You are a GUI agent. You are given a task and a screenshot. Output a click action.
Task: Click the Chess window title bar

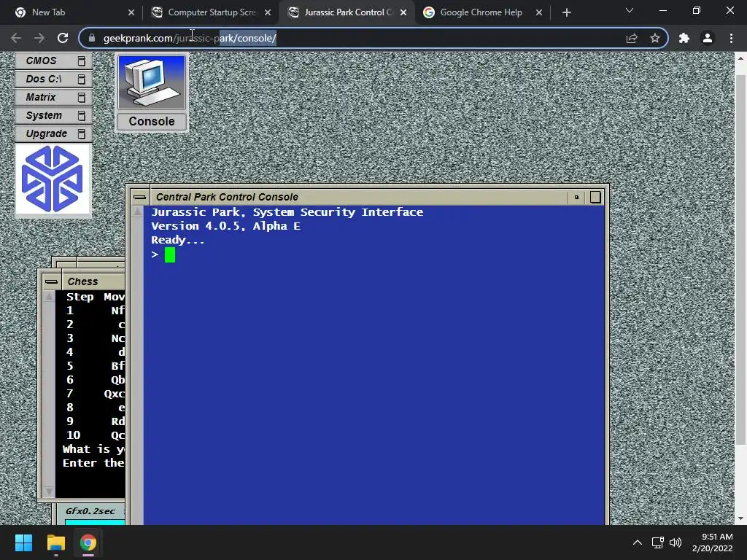[93, 281]
